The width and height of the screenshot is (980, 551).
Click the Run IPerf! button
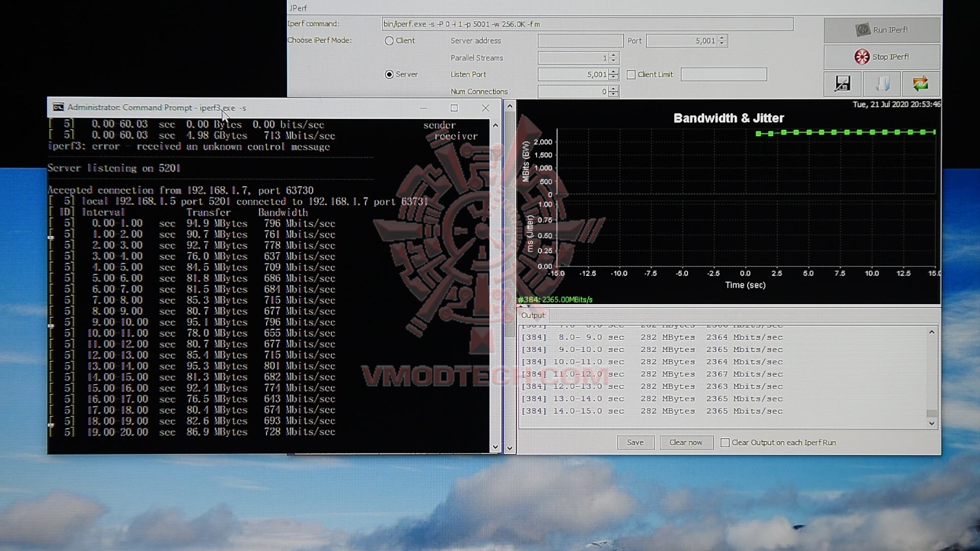click(x=881, y=30)
